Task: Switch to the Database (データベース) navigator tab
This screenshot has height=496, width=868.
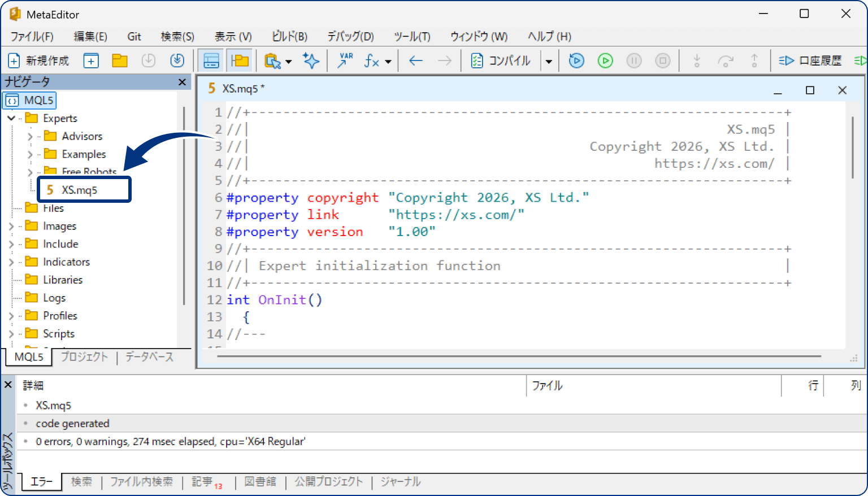Action: click(x=149, y=357)
